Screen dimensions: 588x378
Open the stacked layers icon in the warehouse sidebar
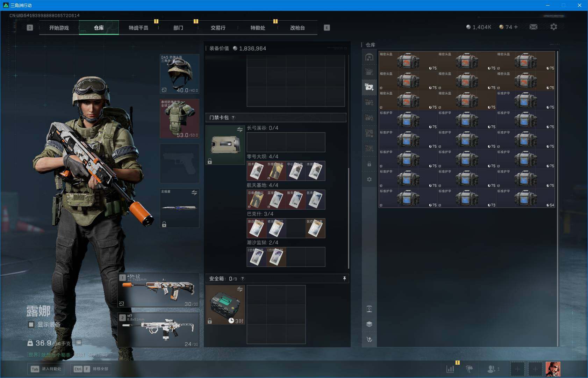369,324
